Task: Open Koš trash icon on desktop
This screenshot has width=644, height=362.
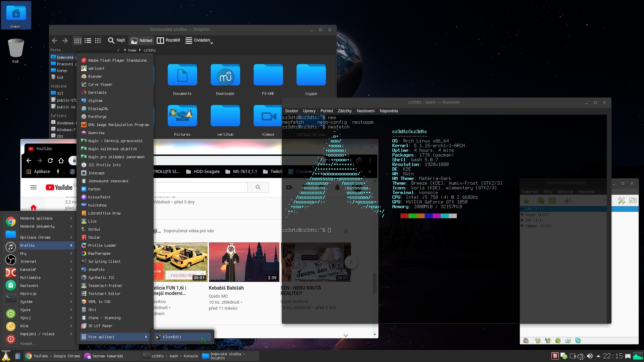Action: coord(16,51)
